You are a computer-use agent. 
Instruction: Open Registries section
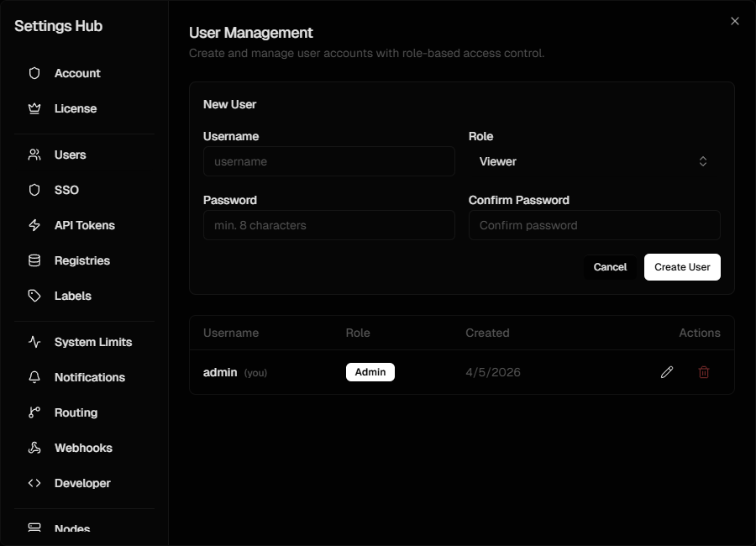84,260
